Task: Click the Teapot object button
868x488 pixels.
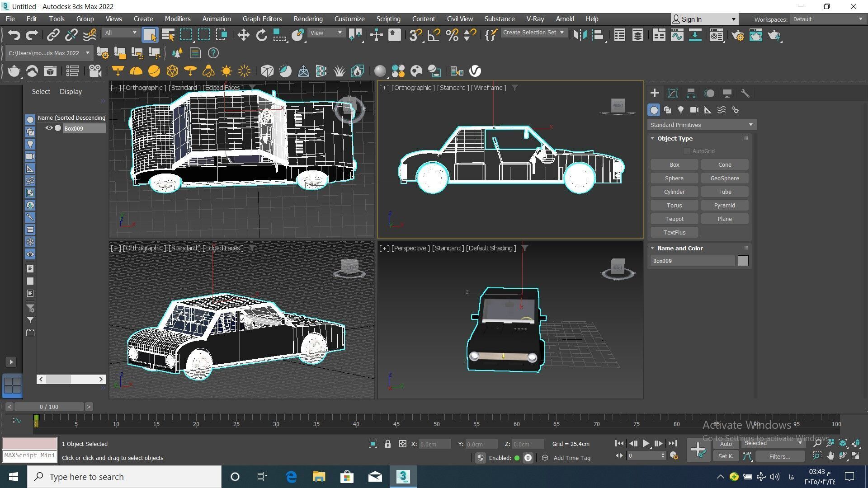Action: pyautogui.click(x=674, y=219)
